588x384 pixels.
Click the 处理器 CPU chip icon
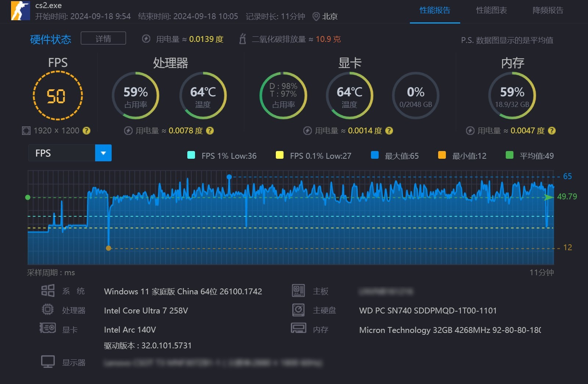coord(48,310)
